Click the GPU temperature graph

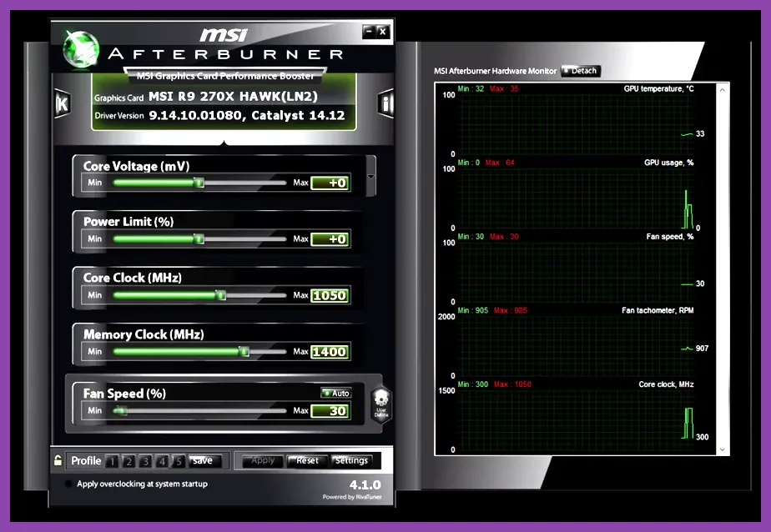575,123
